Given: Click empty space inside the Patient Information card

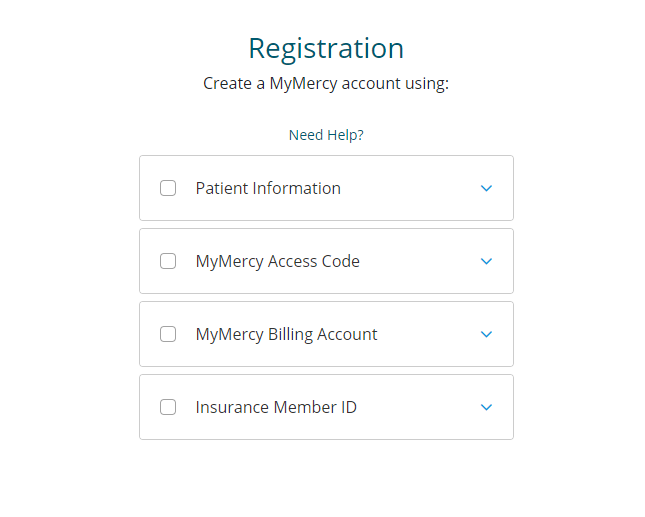Looking at the screenshot, I should click(x=410, y=188).
